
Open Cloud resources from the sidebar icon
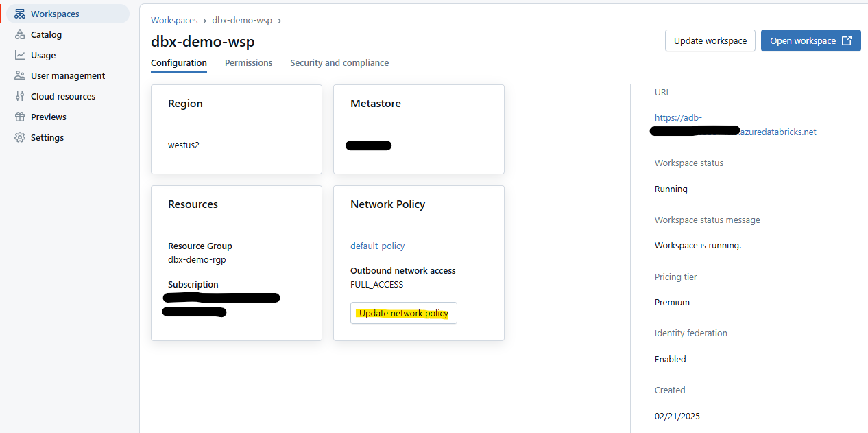[20, 96]
